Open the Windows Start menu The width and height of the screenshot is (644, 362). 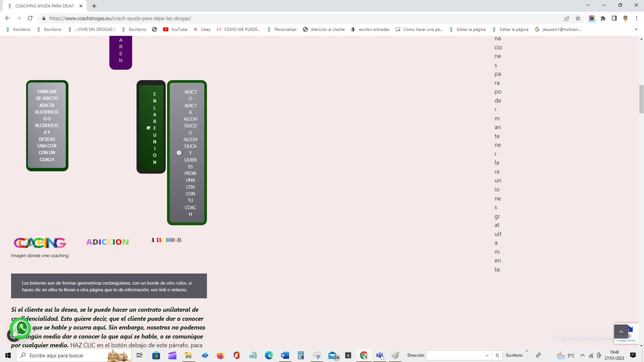point(8,355)
